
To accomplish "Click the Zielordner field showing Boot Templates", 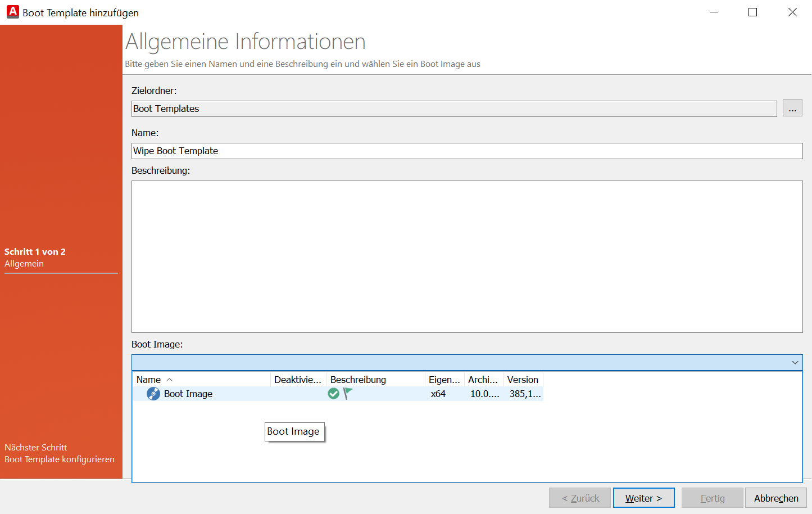I will coord(453,109).
